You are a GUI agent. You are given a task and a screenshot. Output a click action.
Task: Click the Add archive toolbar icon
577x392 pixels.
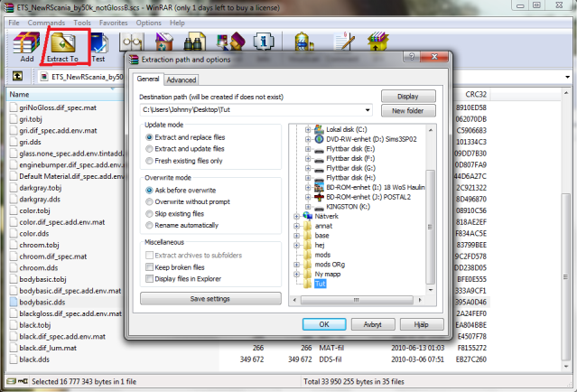point(26,47)
